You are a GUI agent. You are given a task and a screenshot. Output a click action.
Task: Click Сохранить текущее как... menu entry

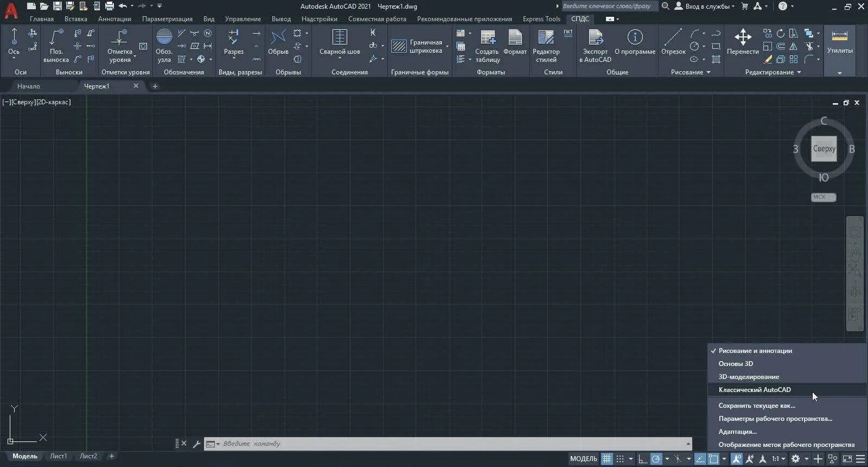787,406
